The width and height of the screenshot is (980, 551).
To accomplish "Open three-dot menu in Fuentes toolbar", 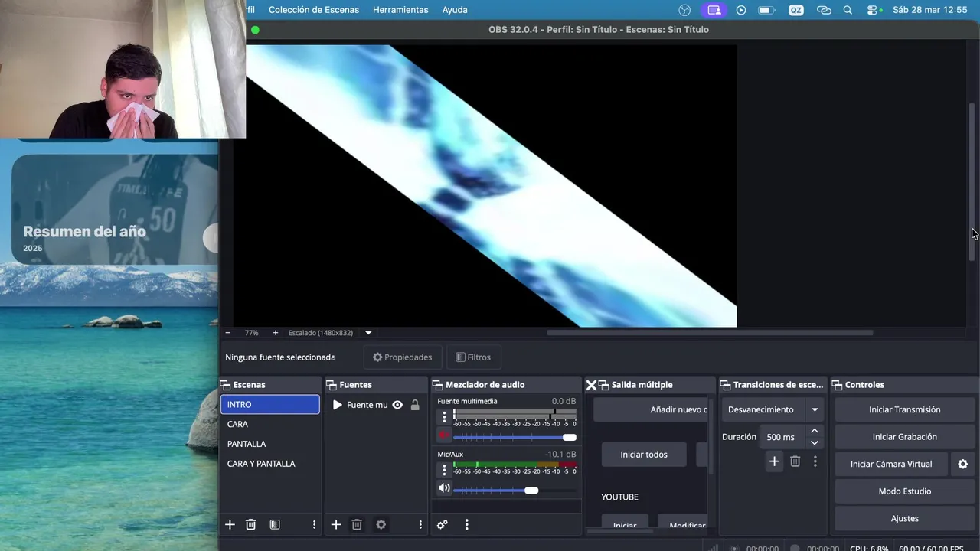I will [x=420, y=524].
